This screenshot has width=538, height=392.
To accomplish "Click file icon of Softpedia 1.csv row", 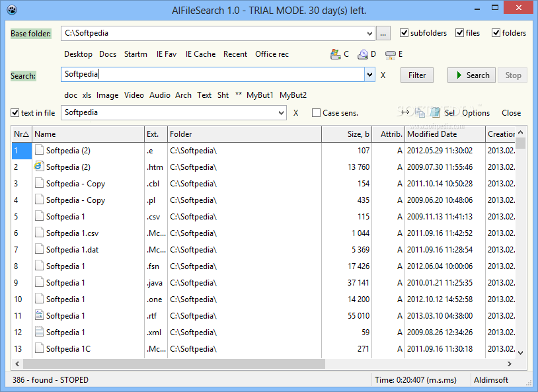I will click(x=40, y=233).
